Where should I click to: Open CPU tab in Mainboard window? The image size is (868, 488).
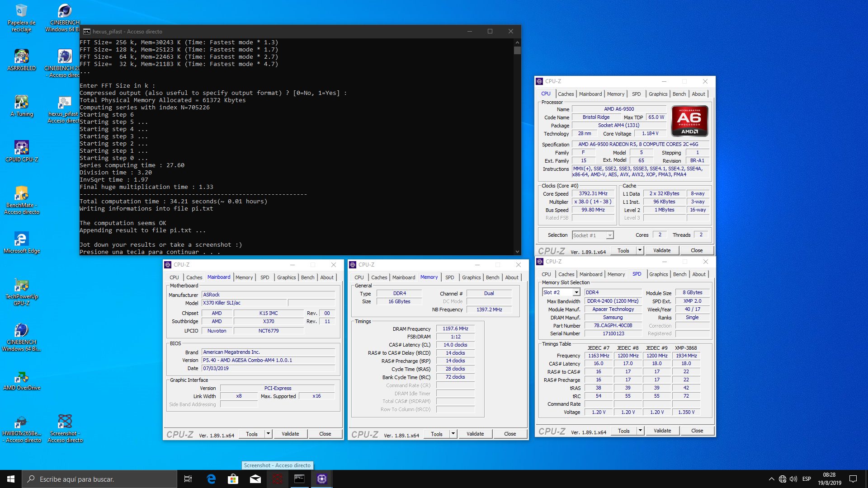[x=174, y=277]
